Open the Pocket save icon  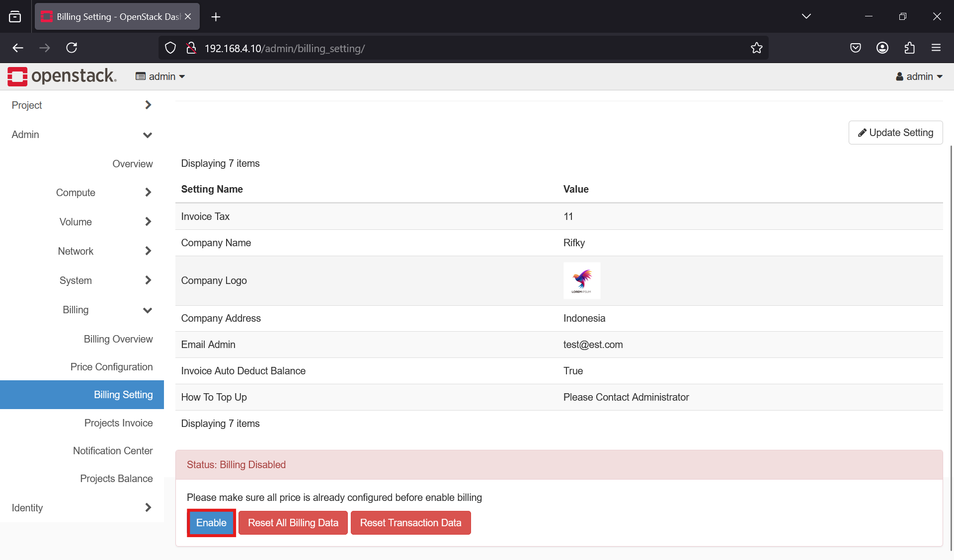click(855, 48)
